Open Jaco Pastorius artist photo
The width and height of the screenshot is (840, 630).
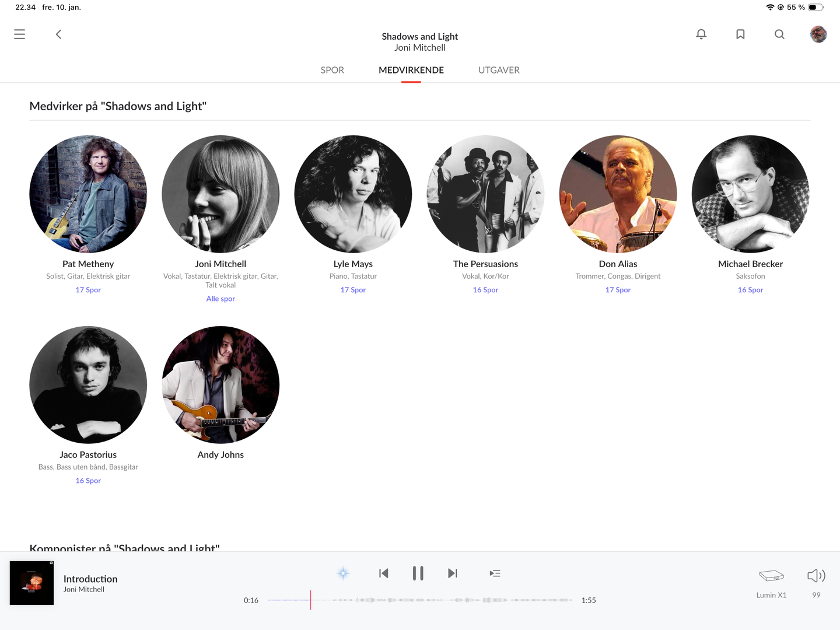88,385
